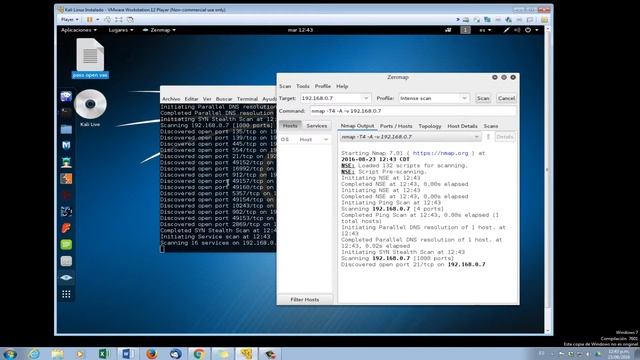Click the Scan button
Image resolution: width=640 pixels, height=360 pixels.
[x=483, y=98]
